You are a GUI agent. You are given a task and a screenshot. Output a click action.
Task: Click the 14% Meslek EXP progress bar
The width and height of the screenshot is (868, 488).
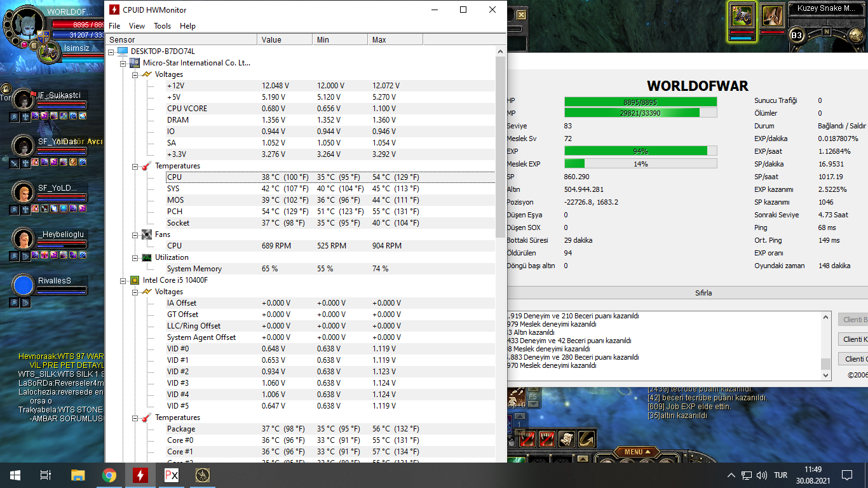641,164
